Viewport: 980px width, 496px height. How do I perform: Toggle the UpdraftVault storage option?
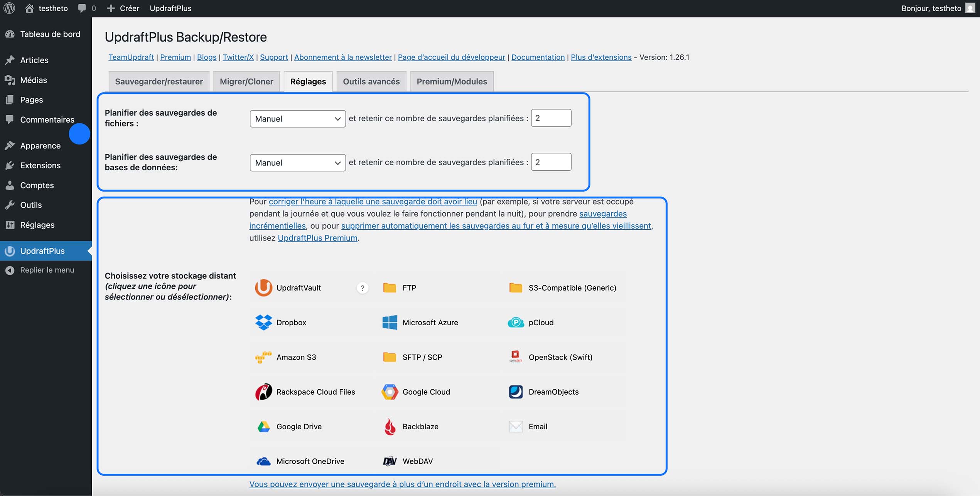pyautogui.click(x=263, y=288)
